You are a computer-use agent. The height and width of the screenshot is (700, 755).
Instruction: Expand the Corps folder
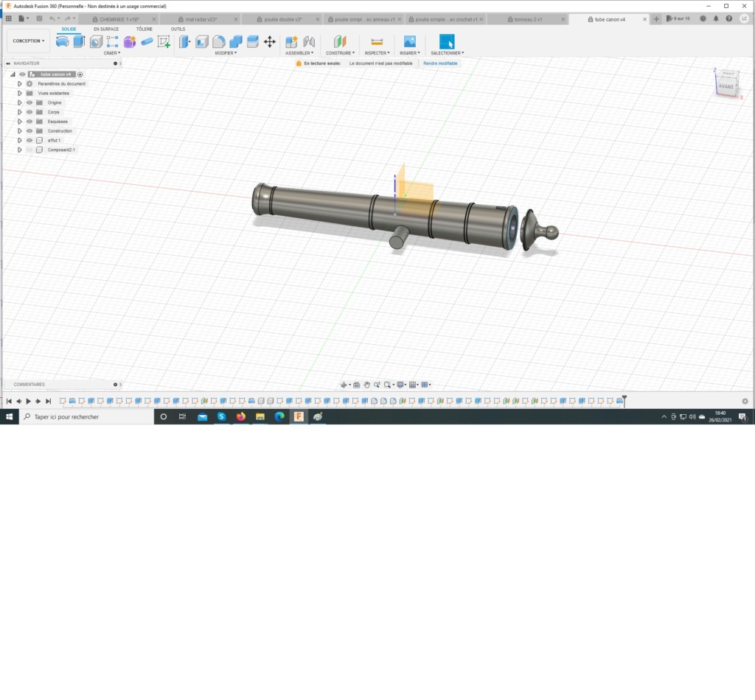(20, 112)
